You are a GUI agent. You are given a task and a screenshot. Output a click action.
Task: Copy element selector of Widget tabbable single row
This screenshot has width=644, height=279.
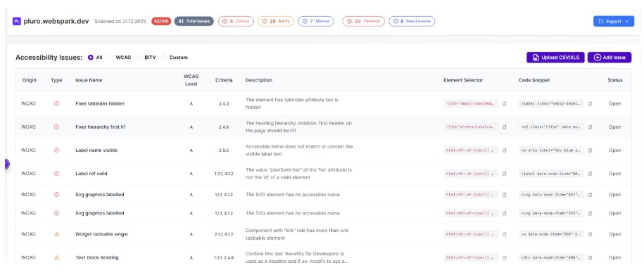pyautogui.click(x=505, y=234)
